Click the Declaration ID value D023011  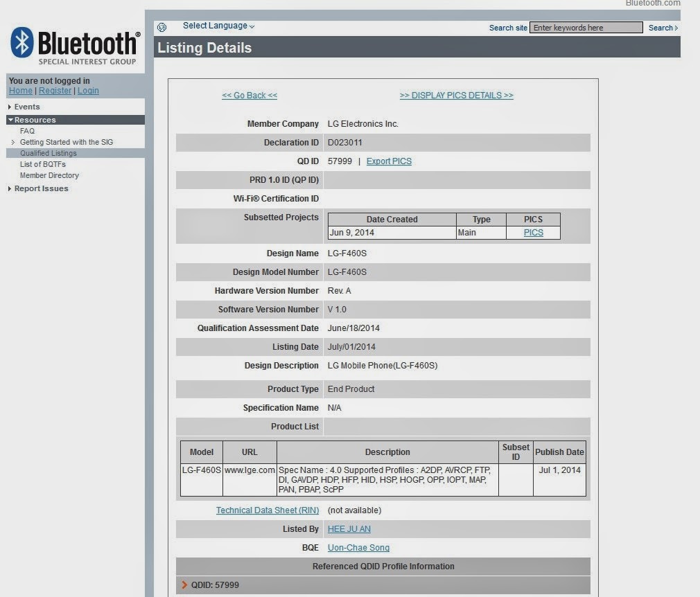(344, 143)
